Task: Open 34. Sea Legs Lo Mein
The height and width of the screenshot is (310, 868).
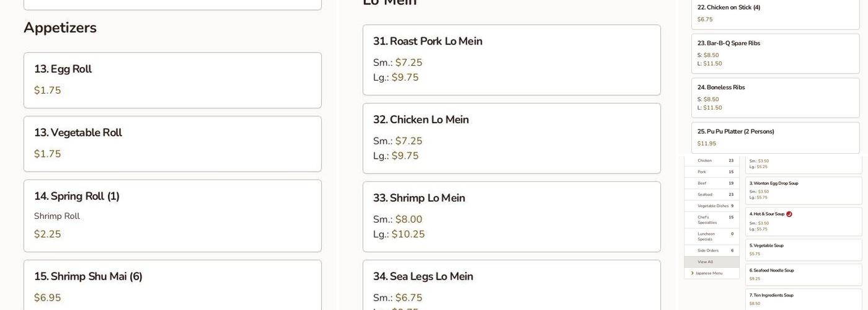Action: coord(511,285)
